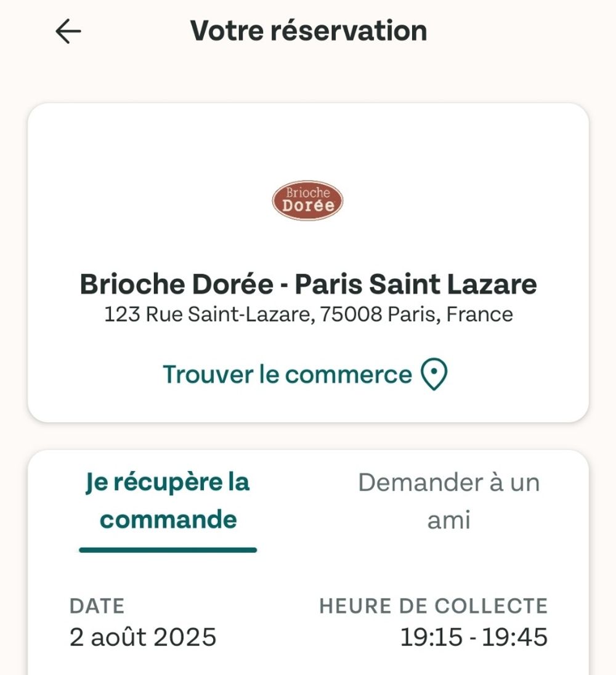This screenshot has width=616, height=675.
Task: Tap the HEURE DE COLLECTE label
Action: (433, 606)
